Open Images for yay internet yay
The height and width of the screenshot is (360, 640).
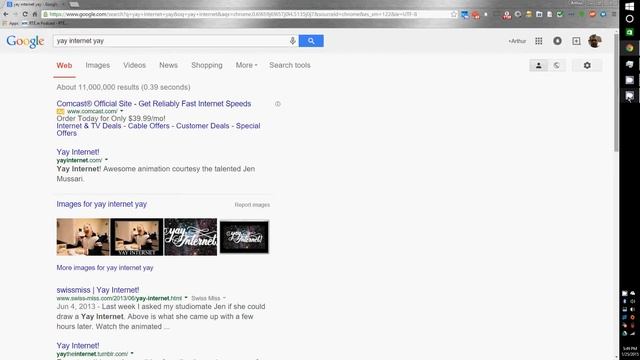click(x=101, y=204)
